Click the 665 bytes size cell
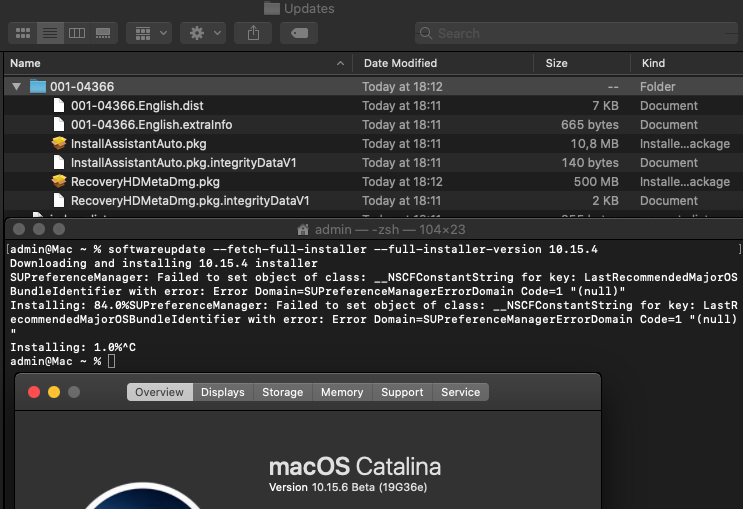 pos(589,125)
